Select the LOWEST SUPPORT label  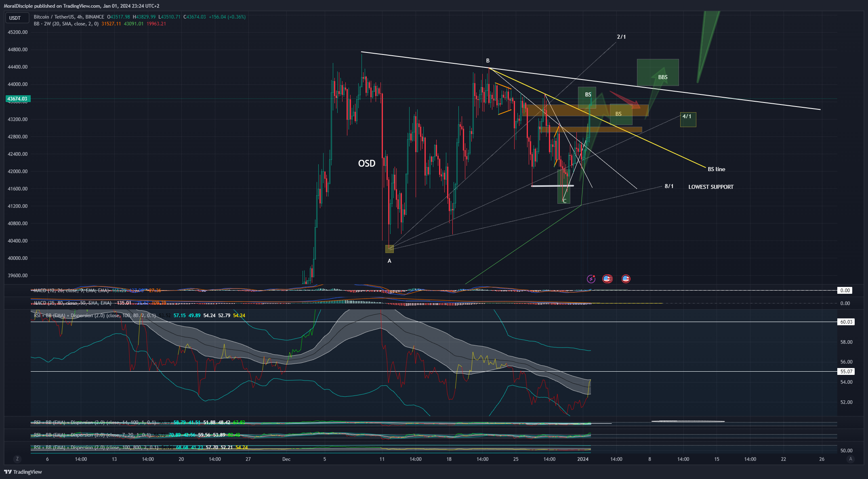[711, 187]
